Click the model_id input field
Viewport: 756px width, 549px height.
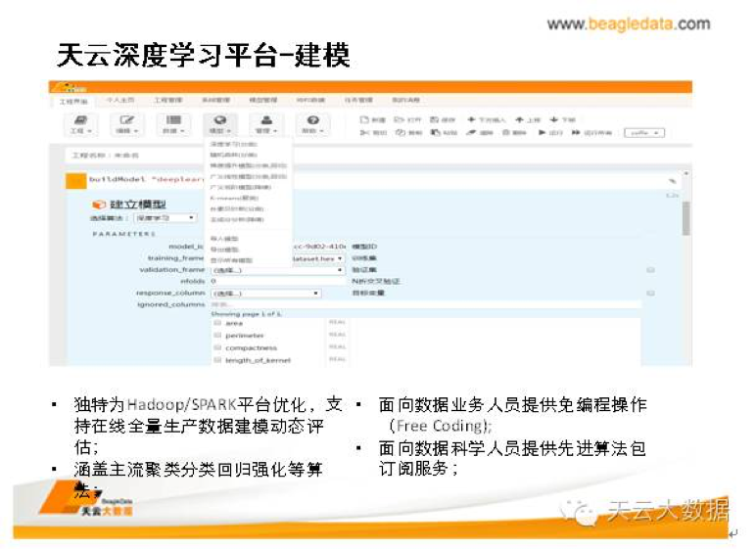pos(318,247)
